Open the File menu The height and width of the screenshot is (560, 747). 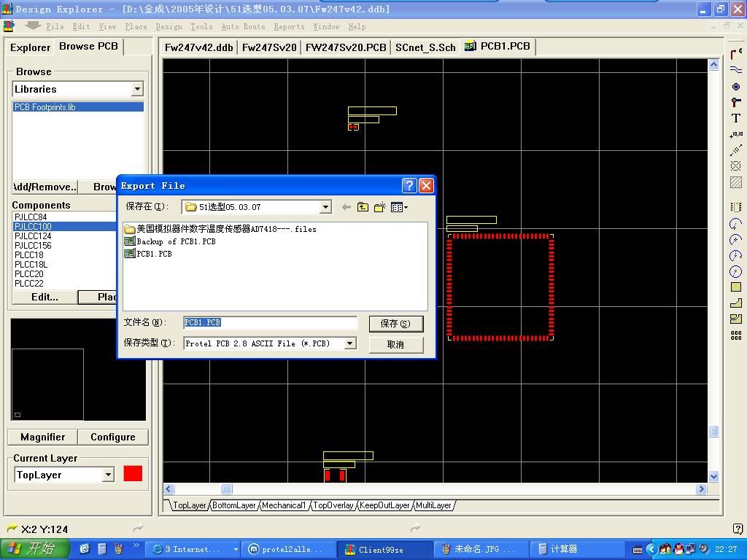point(55,27)
